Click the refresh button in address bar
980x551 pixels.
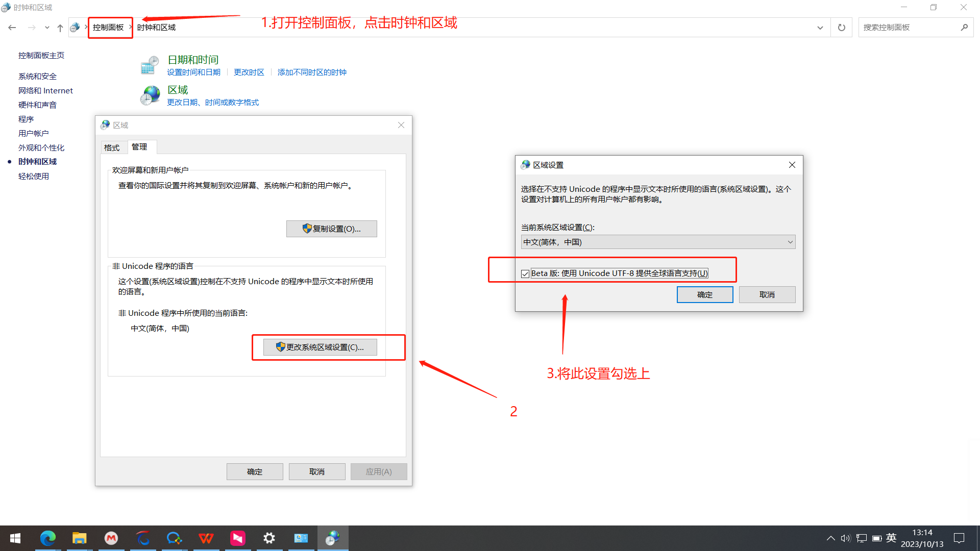tap(842, 28)
